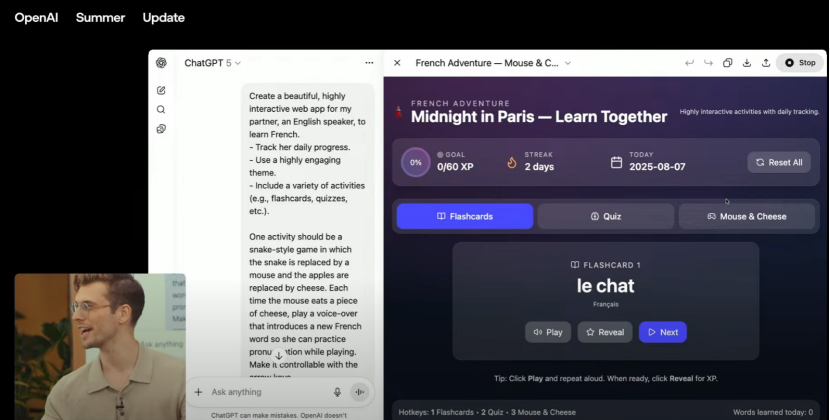Viewport: 830px width, 420px height.
Task: Open the search chats magnifier icon
Action: 161,110
